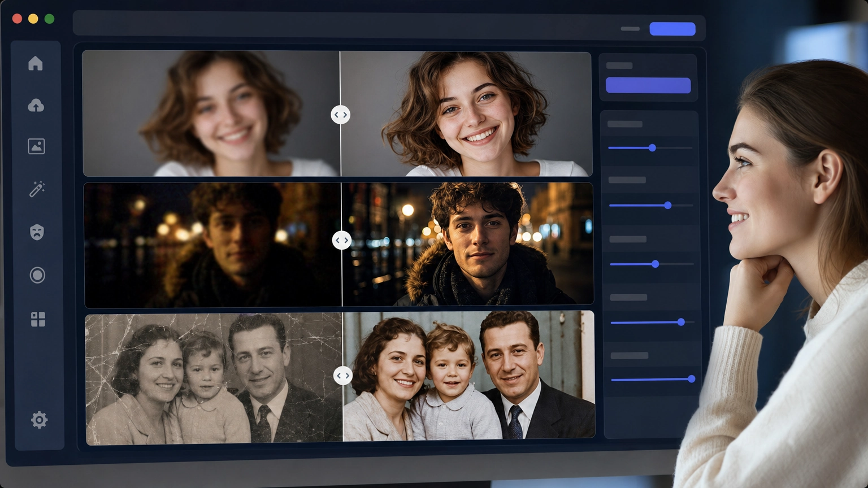This screenshot has height=488, width=868.
Task: Click the small gray dash in top bar
Action: click(630, 29)
